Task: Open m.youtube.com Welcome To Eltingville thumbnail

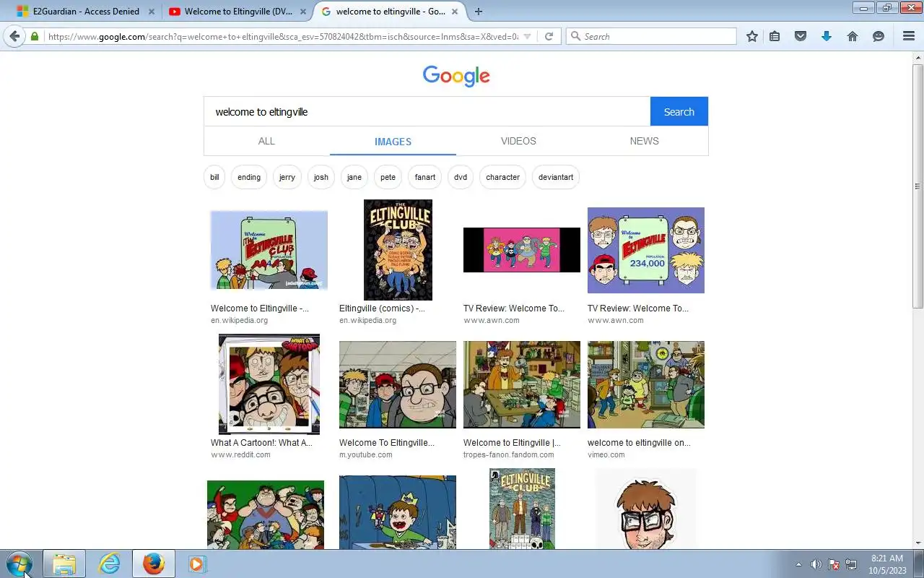Action: 398,384
